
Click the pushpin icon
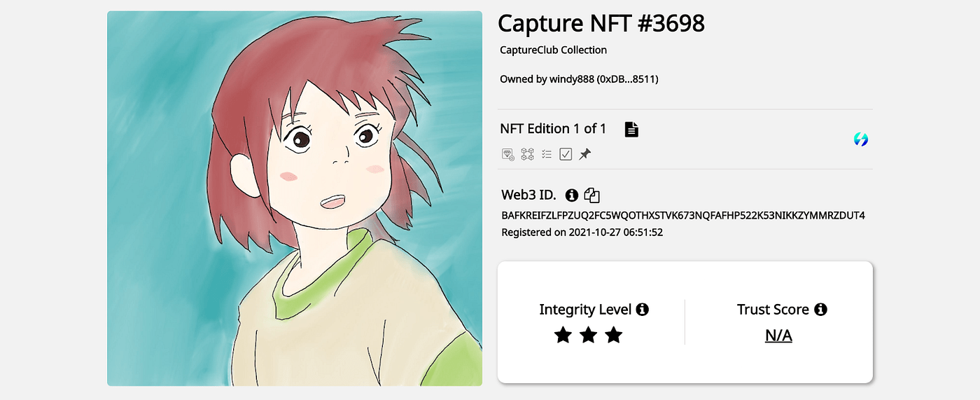coord(584,154)
